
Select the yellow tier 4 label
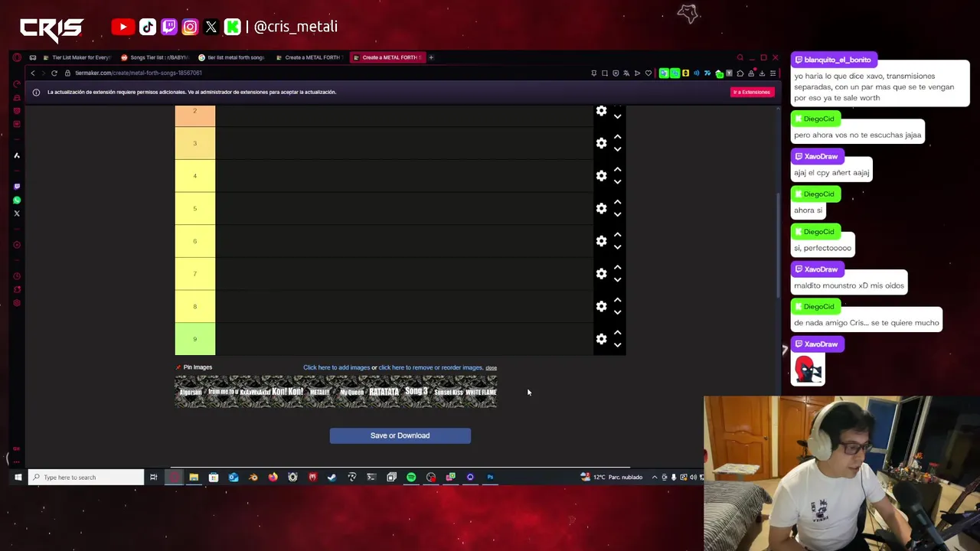coord(195,176)
